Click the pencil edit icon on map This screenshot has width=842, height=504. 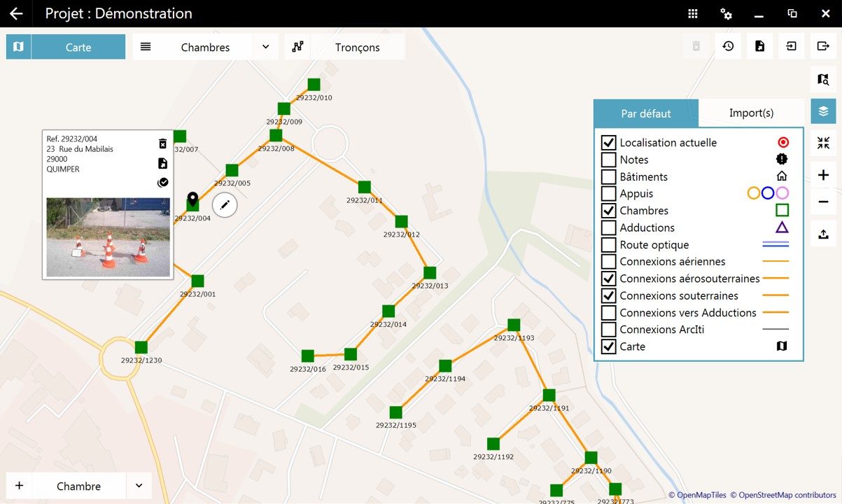[225, 205]
